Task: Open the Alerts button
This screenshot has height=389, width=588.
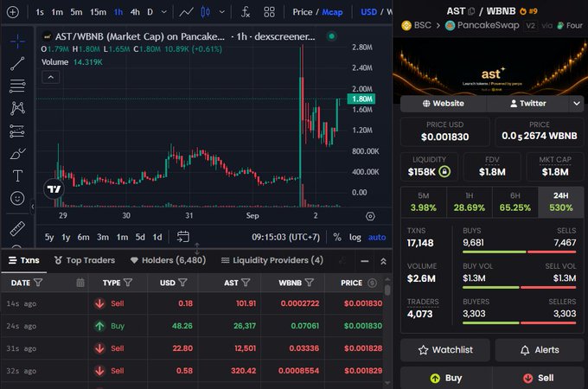Action: 540,349
